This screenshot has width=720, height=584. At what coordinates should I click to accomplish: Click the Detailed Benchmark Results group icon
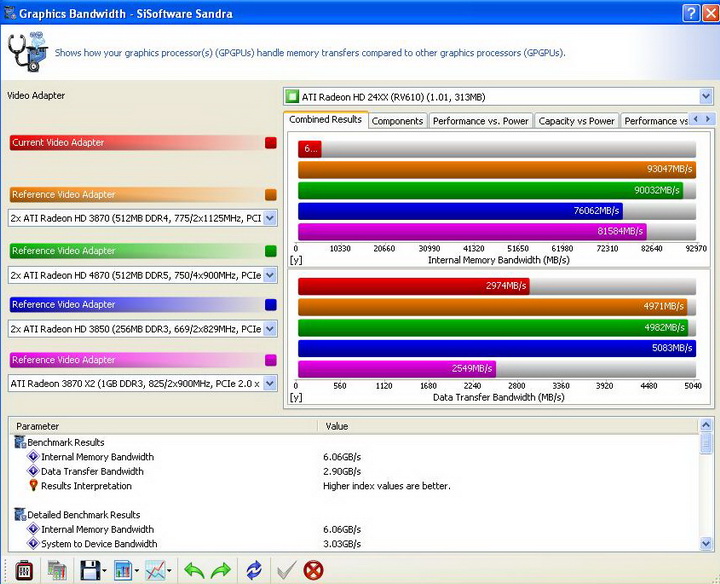tap(20, 514)
